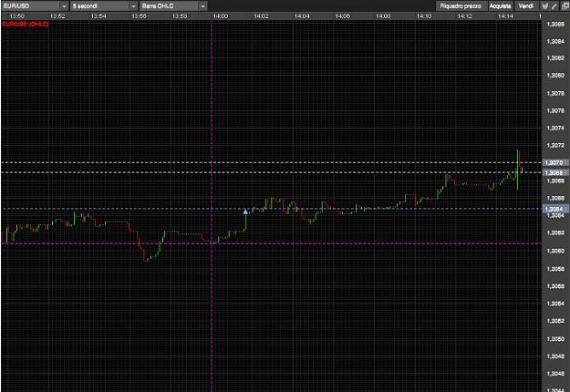Click the pencil drawing tool icon
This screenshot has width=570, height=392.
point(554,6)
